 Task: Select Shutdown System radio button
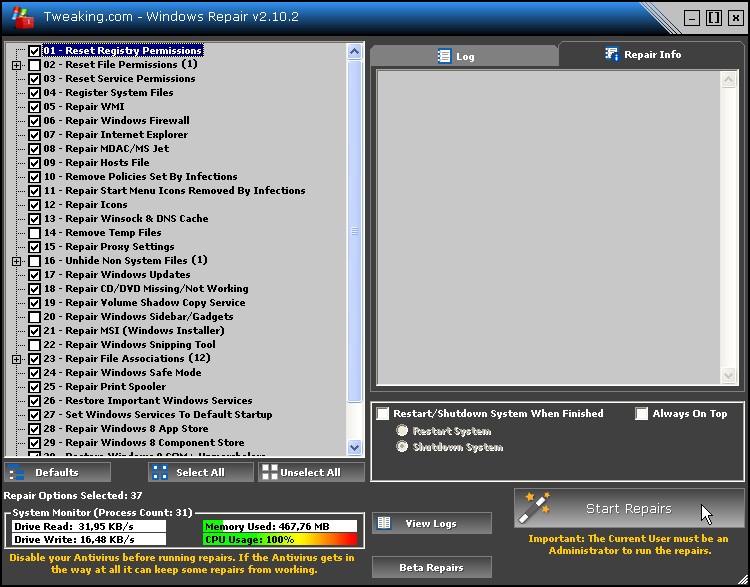click(402, 446)
